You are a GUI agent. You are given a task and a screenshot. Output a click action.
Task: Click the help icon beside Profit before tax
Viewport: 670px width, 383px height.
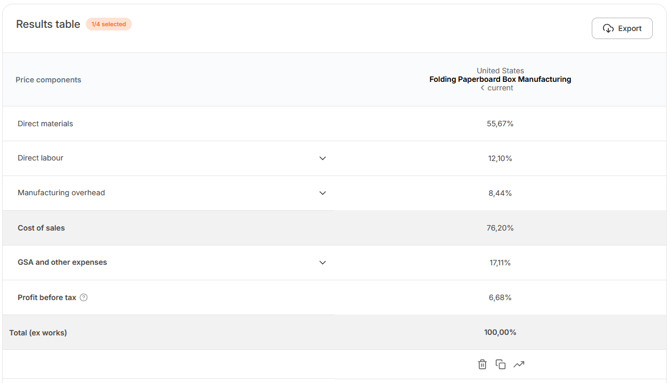(x=84, y=298)
